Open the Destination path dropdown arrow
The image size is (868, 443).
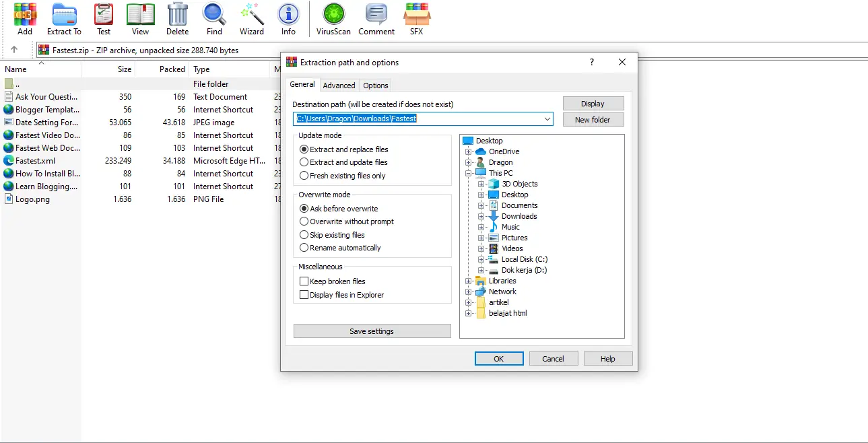pyautogui.click(x=546, y=119)
